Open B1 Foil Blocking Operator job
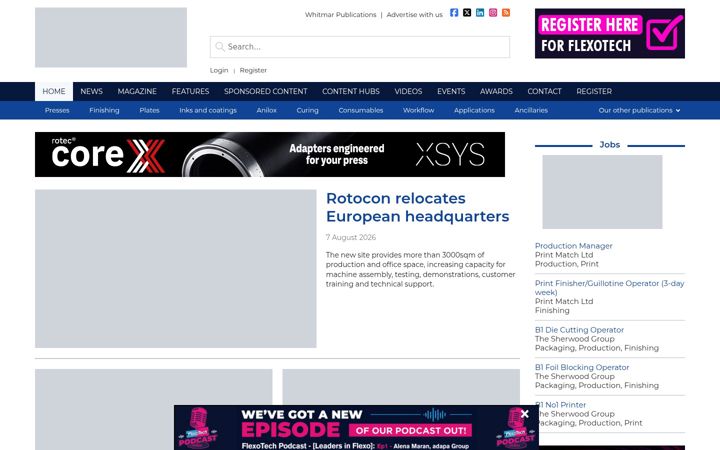 tap(582, 367)
